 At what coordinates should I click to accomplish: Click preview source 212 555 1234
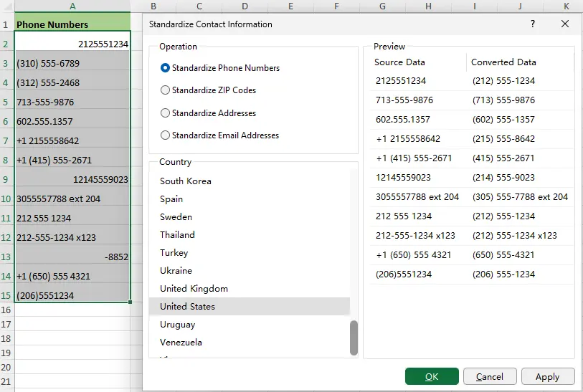404,216
